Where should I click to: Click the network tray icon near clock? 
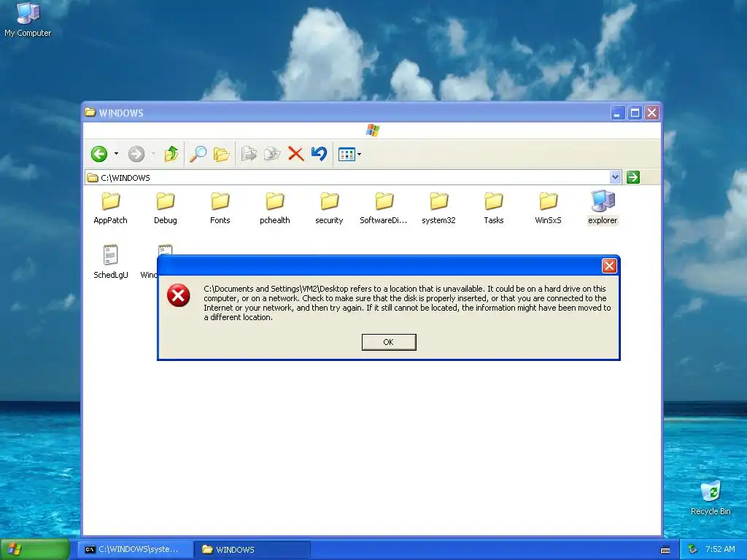click(693, 549)
